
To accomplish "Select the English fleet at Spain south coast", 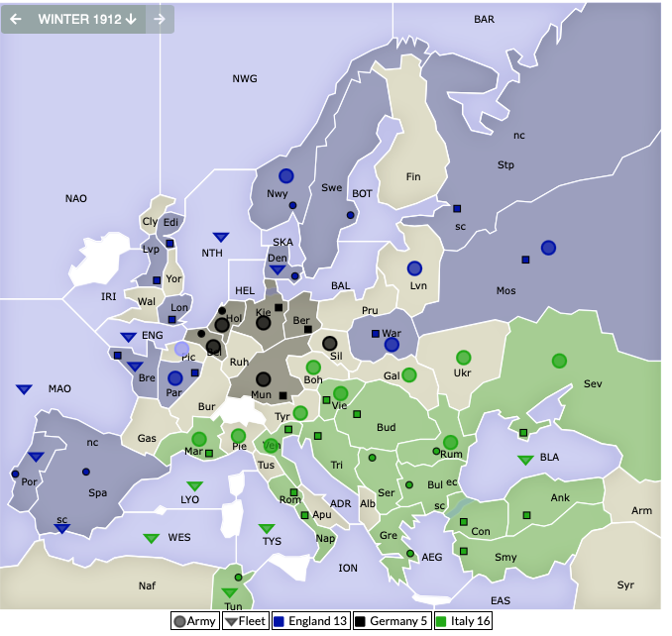I will [61, 528].
